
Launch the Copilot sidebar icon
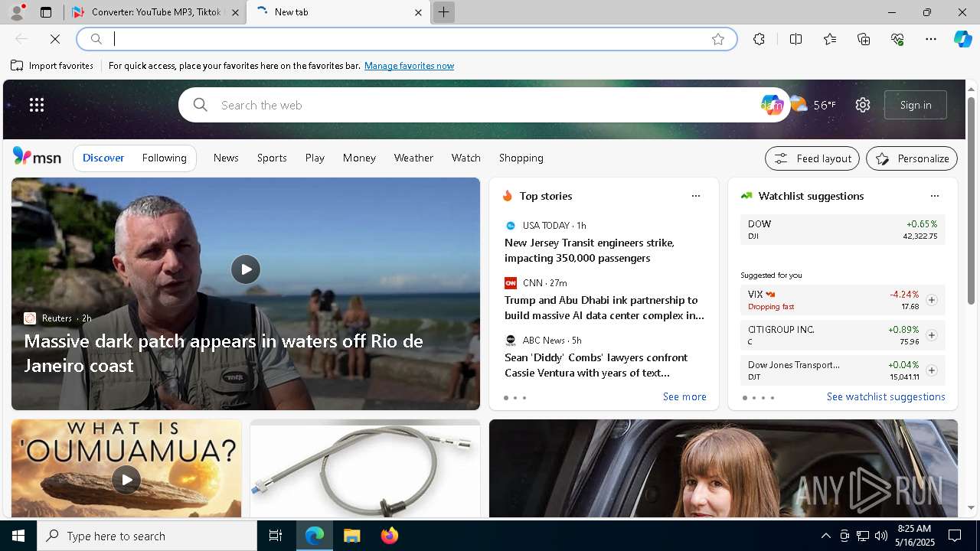[962, 39]
